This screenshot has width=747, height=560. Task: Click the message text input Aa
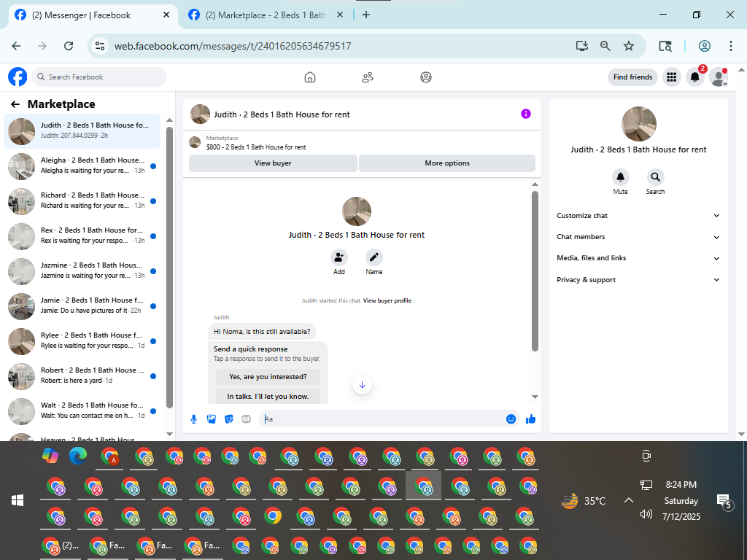click(x=381, y=419)
